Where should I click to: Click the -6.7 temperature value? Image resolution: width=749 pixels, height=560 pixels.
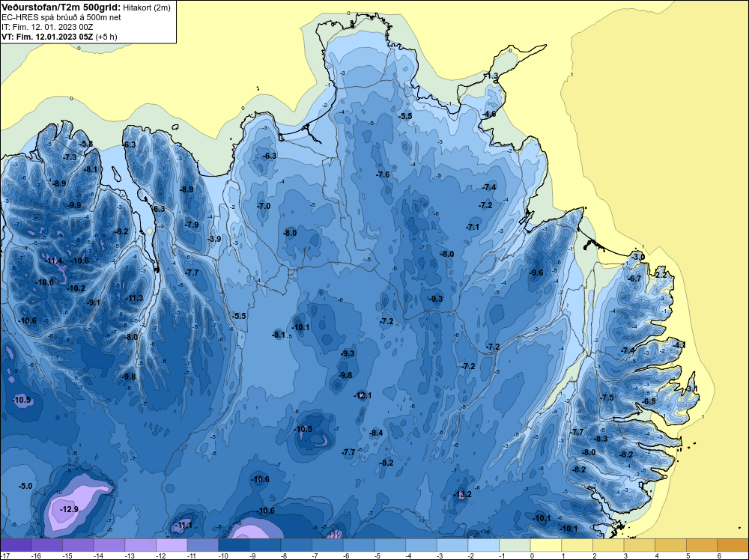pos(634,279)
